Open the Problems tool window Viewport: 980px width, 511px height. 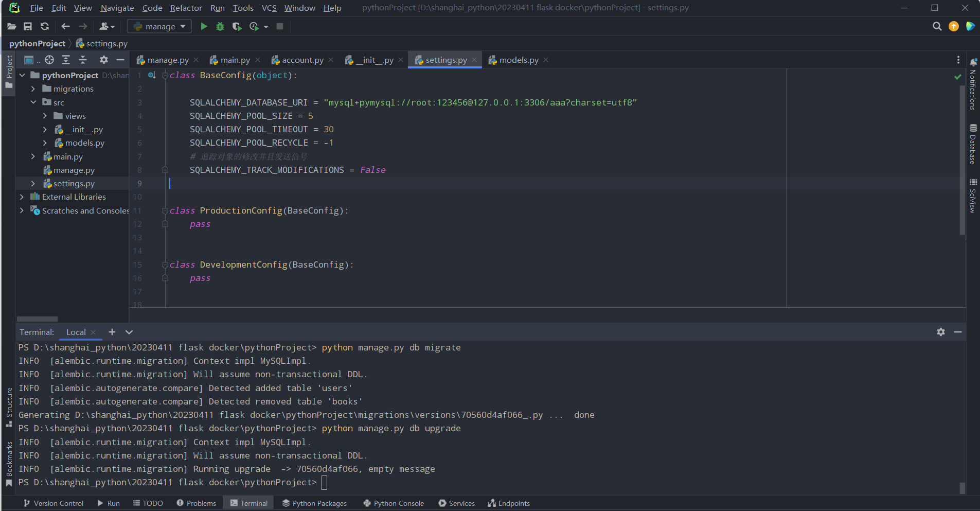(x=196, y=503)
